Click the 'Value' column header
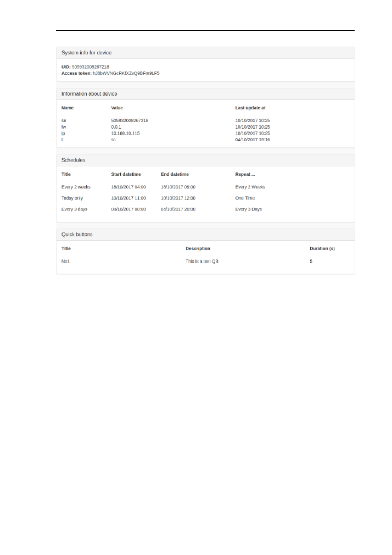The image size is (392, 555). [x=117, y=108]
